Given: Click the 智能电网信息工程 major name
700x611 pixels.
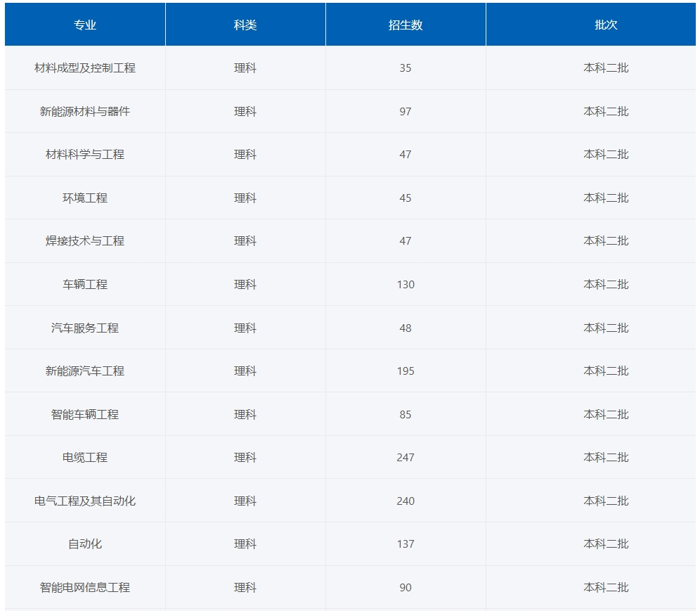Looking at the screenshot, I should coord(85,588).
